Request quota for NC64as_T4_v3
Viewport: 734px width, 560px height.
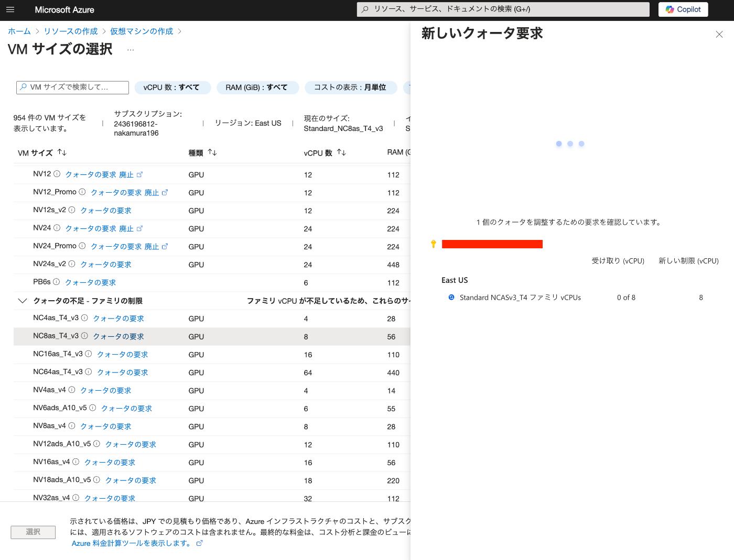click(123, 372)
